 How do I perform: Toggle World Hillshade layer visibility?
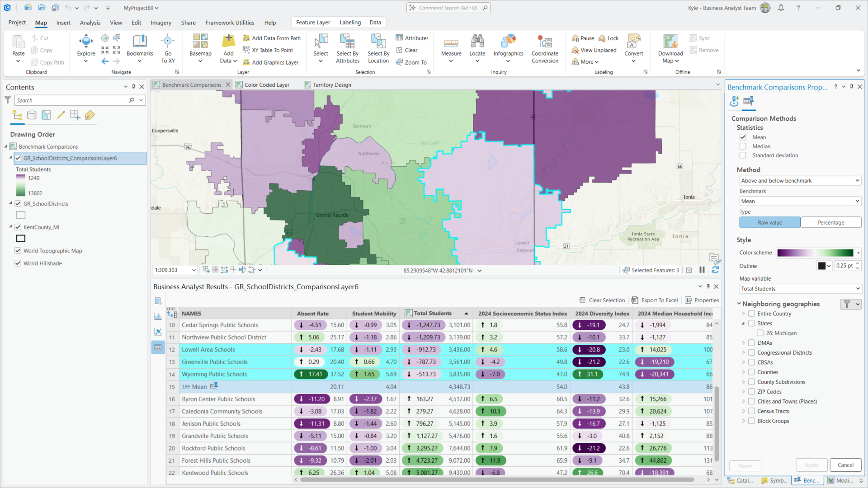click(x=18, y=263)
